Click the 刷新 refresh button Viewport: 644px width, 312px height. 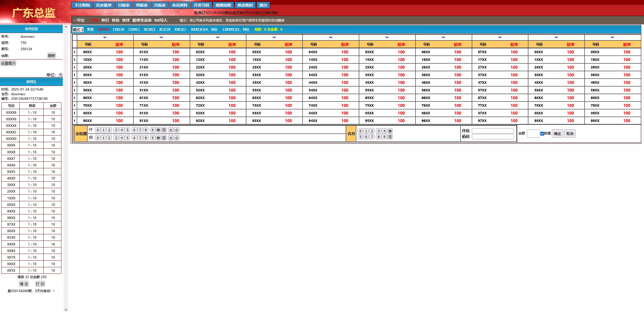coord(52,56)
